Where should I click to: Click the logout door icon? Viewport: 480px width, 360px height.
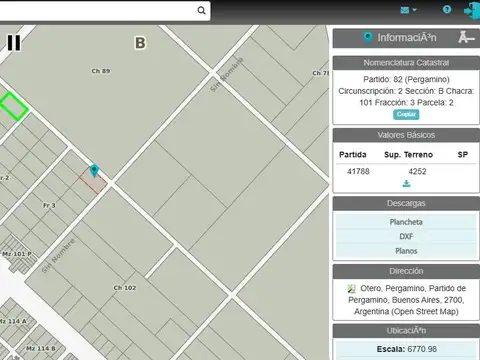(472, 11)
